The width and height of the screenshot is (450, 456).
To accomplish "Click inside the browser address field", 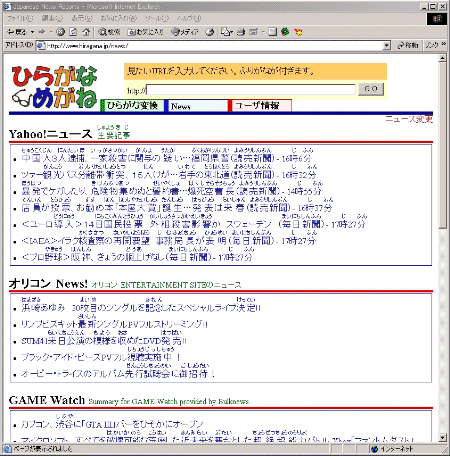I will tap(213, 46).
